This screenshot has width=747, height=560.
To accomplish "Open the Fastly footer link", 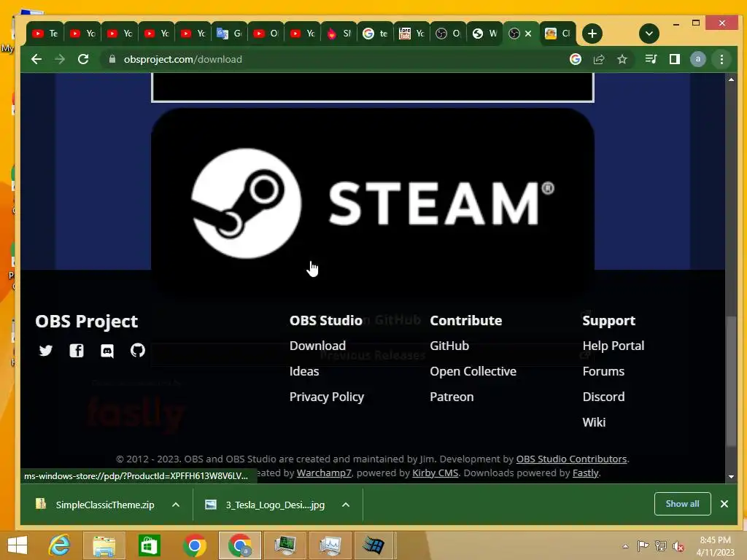I will click(585, 472).
